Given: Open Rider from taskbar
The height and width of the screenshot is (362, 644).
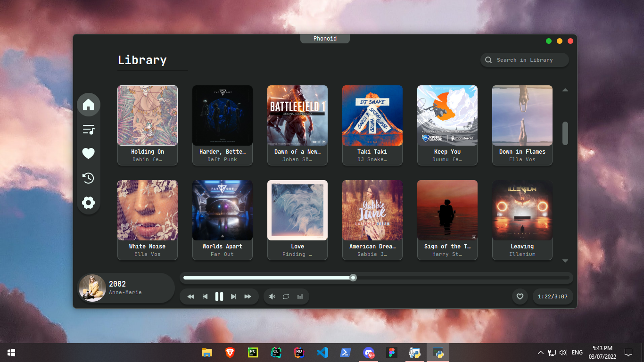Looking at the screenshot, I should 299,353.
